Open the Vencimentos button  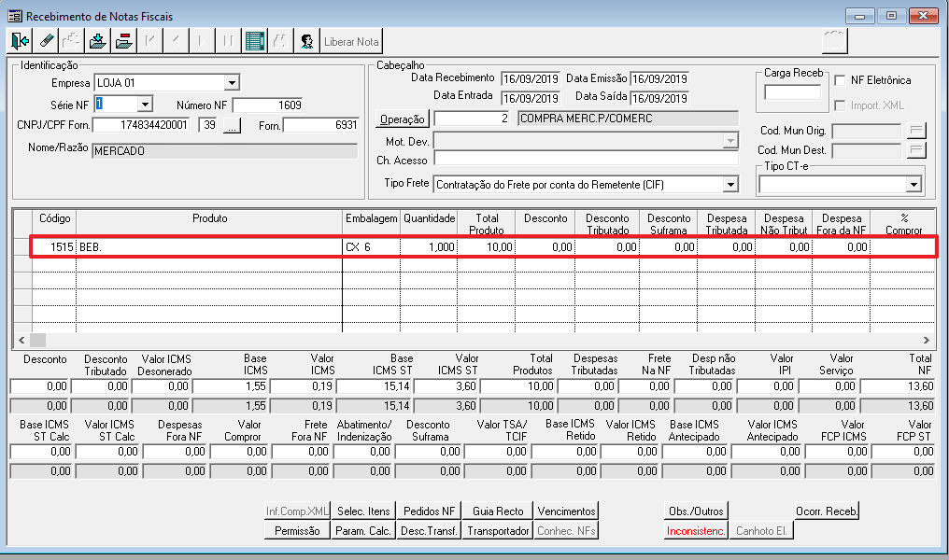567,511
